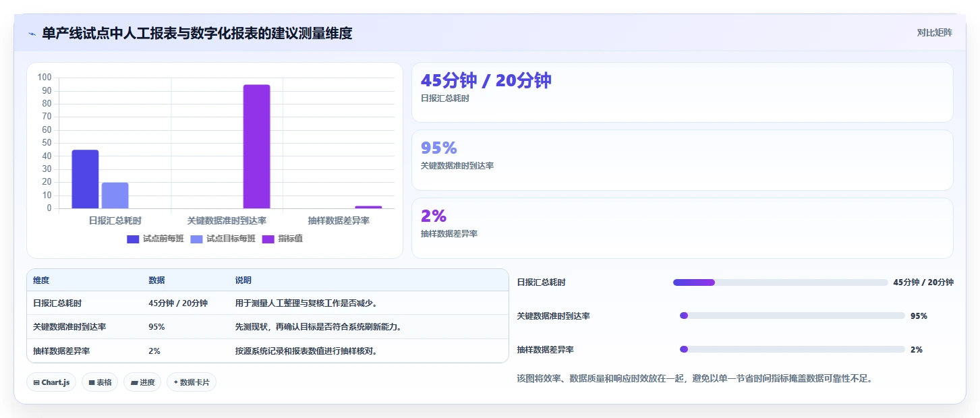Click the 试点前每班 legend color box
Image resolution: width=980 pixels, height=418 pixels.
(x=133, y=239)
